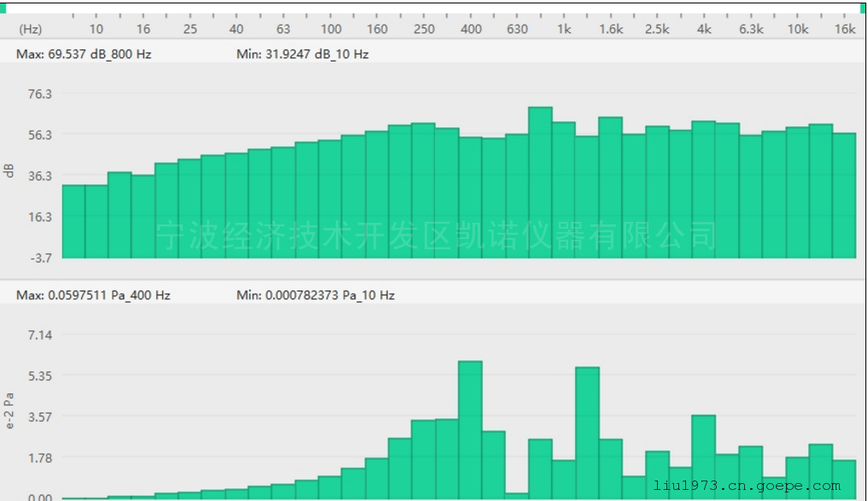Viewport: 868px width, 501px height.
Task: Click the Max: 69.537 dB_800 Hz readout
Action: pos(84,54)
